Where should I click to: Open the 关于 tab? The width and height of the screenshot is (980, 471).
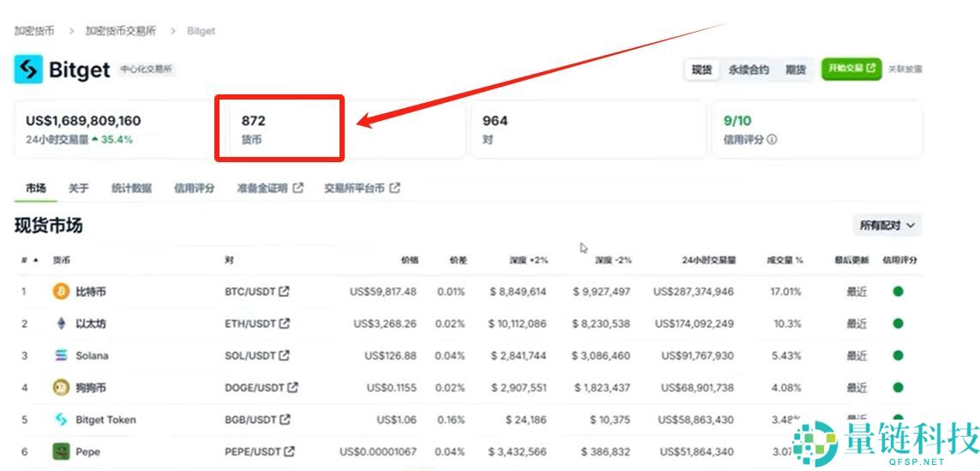(79, 188)
